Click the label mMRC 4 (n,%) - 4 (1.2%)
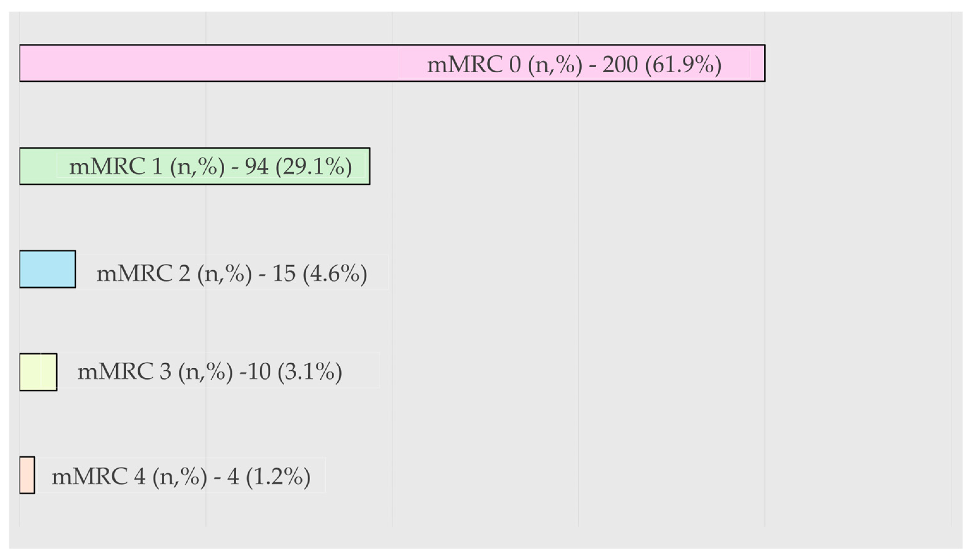The height and width of the screenshot is (560, 970). click(181, 477)
